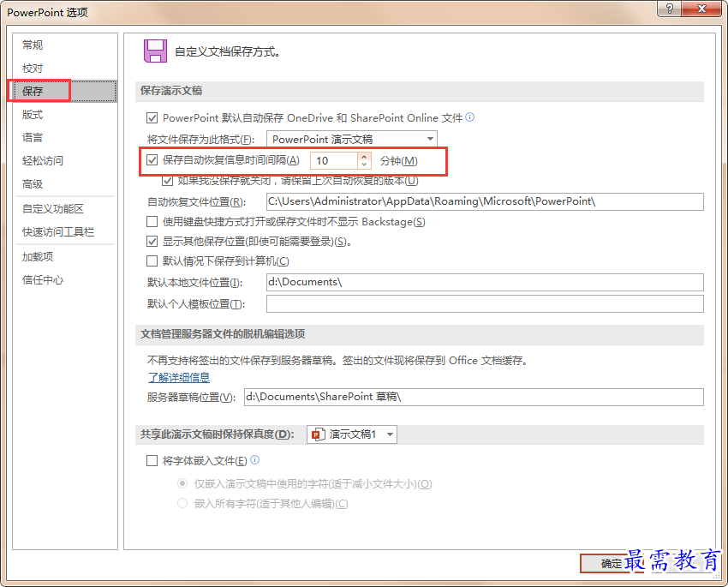Image resolution: width=728 pixels, height=587 pixels.
Task: Close the PowerPoint 选项 dialog
Action: [701, 9]
